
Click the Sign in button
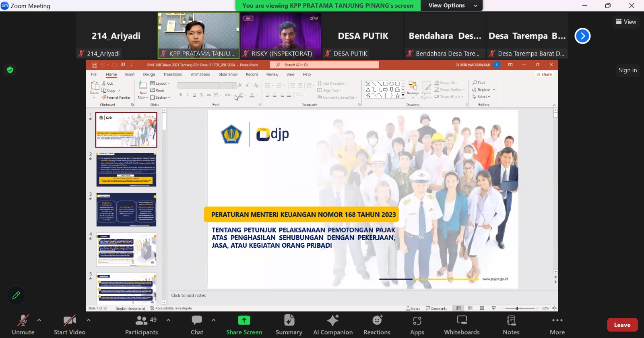pyautogui.click(x=627, y=70)
